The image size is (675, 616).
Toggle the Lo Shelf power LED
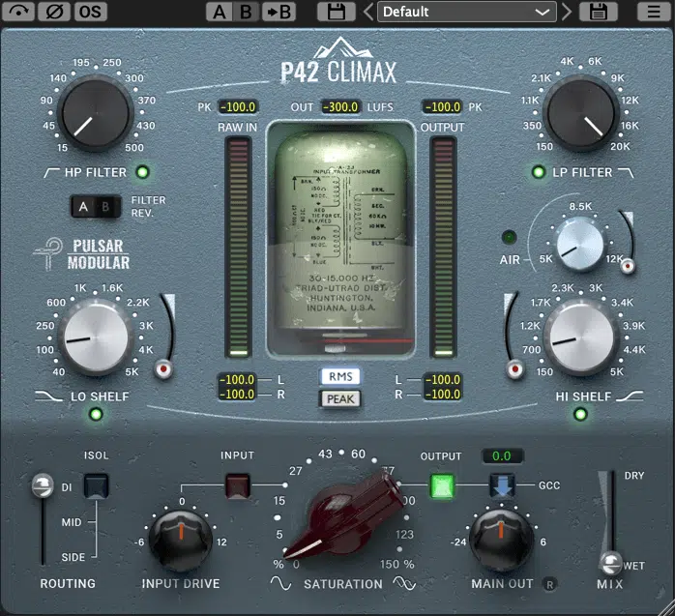(x=96, y=416)
